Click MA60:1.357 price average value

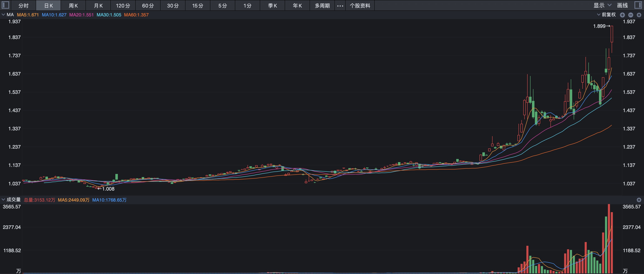136,15
